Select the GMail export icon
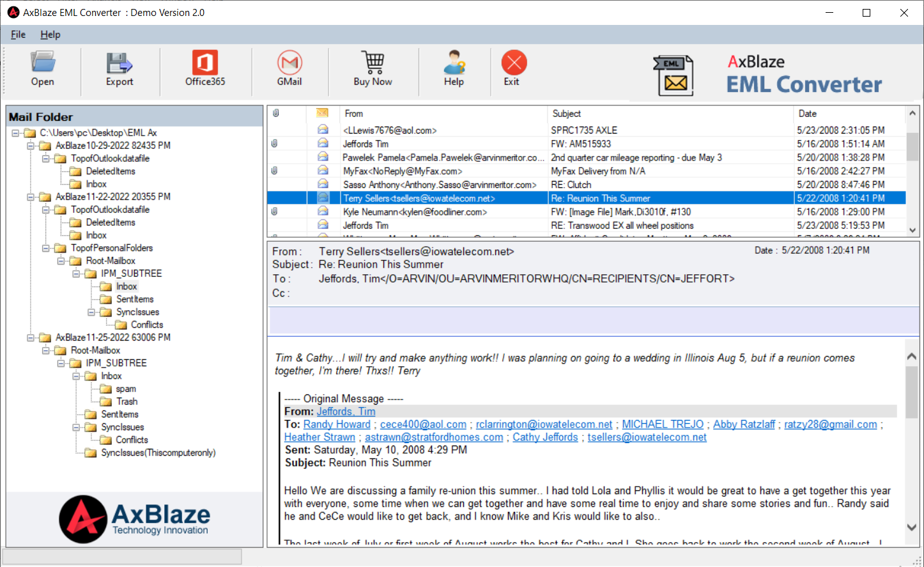Image resolution: width=924 pixels, height=567 pixels. point(289,62)
